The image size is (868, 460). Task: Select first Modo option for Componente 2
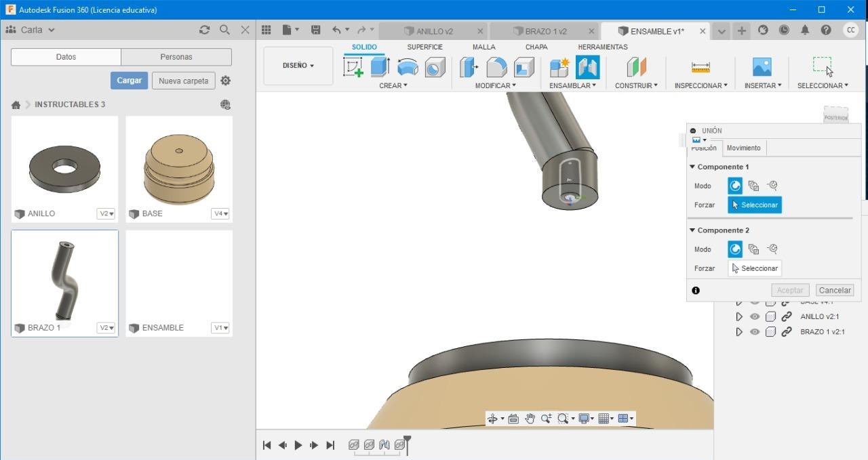click(x=735, y=249)
